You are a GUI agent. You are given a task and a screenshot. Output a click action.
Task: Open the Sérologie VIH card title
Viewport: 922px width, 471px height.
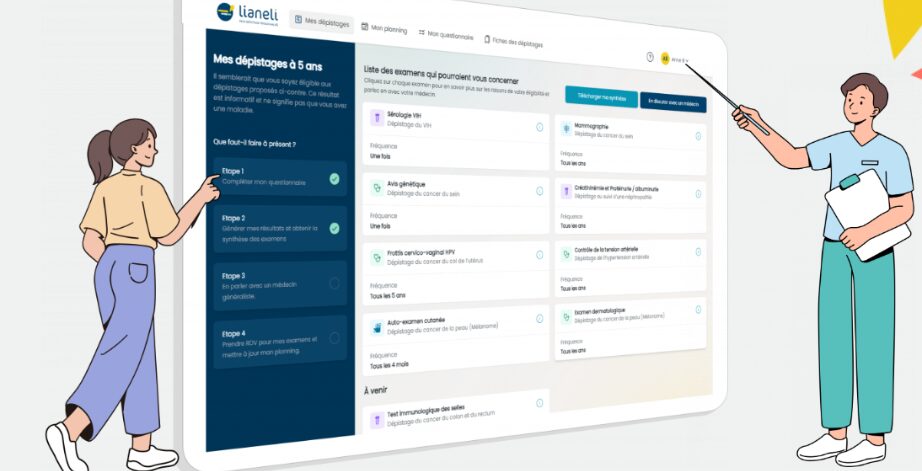pos(404,115)
